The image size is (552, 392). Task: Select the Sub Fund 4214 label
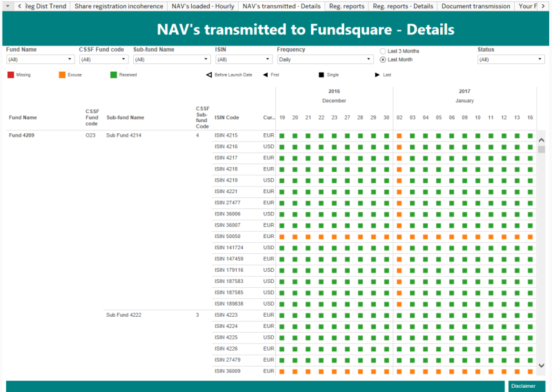pyautogui.click(x=124, y=135)
